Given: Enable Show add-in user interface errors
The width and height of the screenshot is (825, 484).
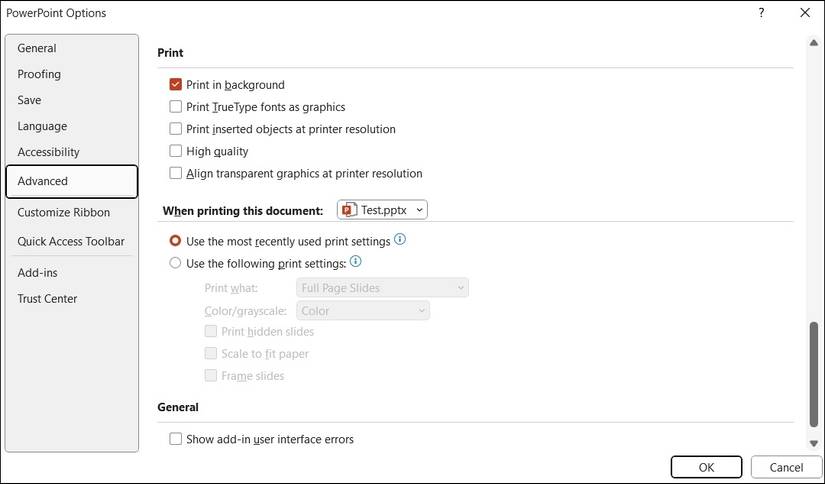Looking at the screenshot, I should [176, 439].
